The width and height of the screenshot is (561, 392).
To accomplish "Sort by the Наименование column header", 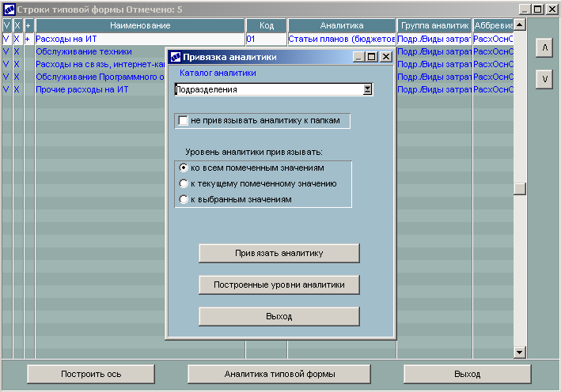I will click(x=140, y=25).
